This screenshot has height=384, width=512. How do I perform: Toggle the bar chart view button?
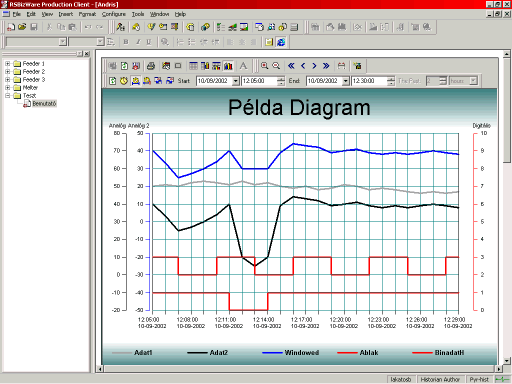pos(228,66)
